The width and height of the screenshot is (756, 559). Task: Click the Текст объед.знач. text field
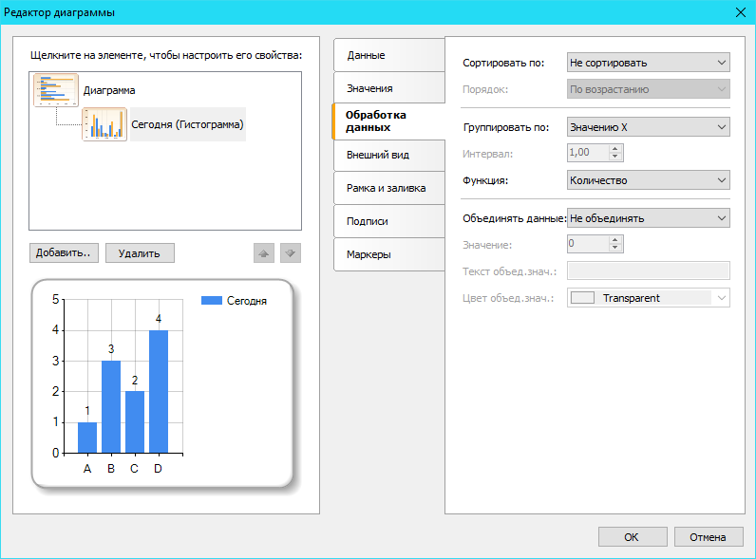[x=648, y=271]
